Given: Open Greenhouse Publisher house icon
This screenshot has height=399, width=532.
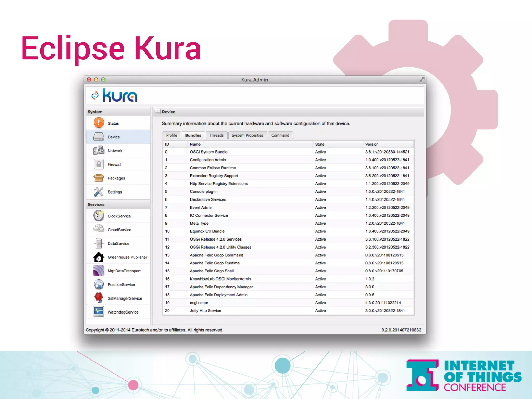Looking at the screenshot, I should click(x=99, y=257).
